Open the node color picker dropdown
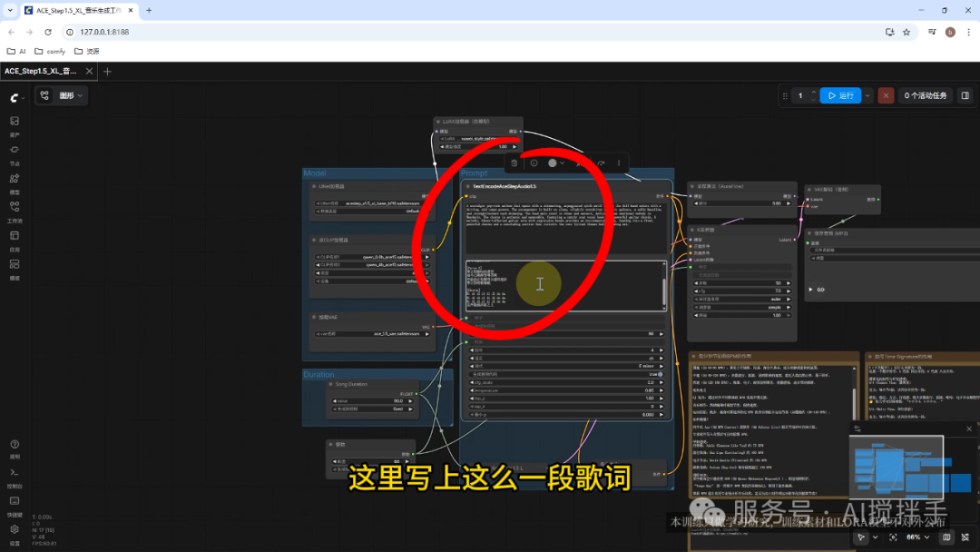 click(x=556, y=163)
